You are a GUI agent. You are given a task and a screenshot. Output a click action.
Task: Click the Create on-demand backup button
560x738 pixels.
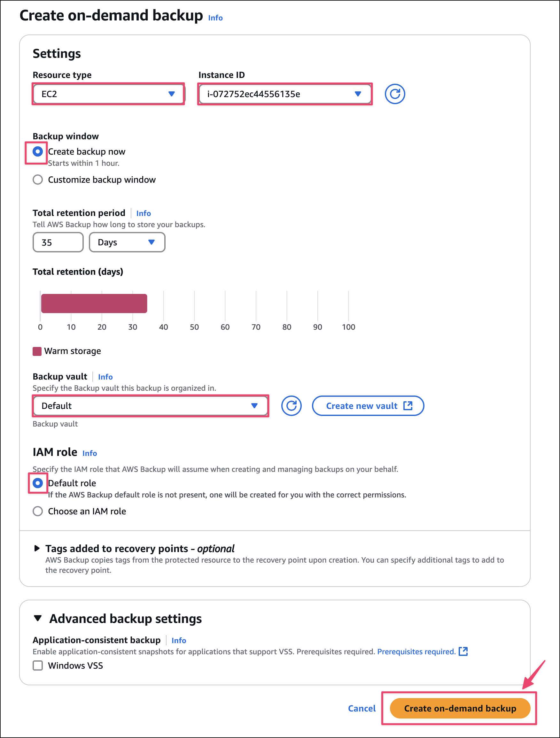[460, 708]
